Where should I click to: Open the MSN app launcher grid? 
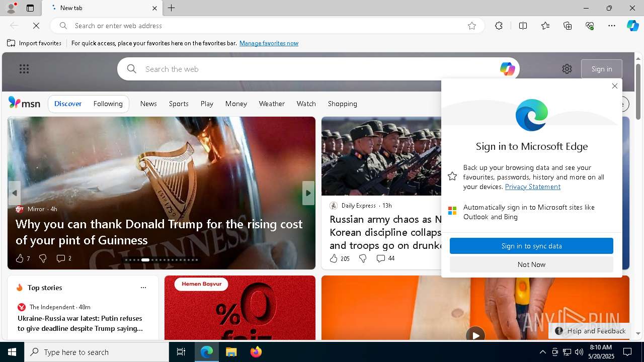tap(24, 69)
